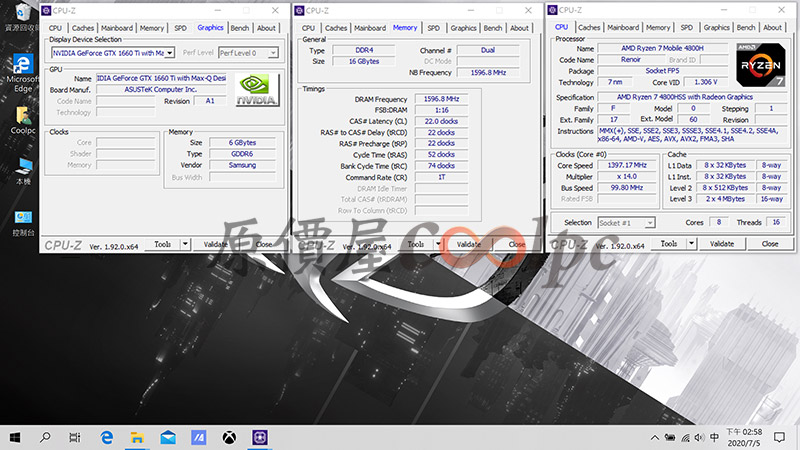This screenshot has height=450, width=800.
Task: Click the CPU-Z title icon of Memory window
Action: (x=299, y=10)
